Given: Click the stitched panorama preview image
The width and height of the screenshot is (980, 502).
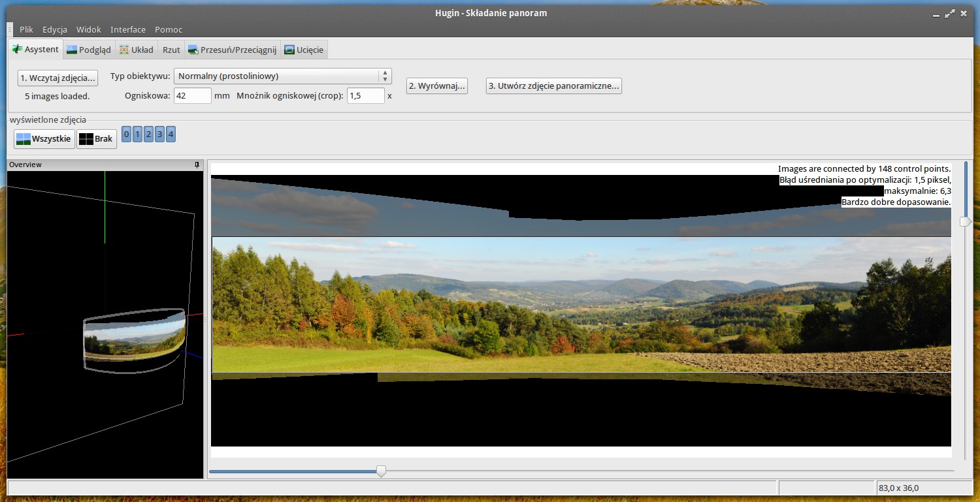Looking at the screenshot, I should (581, 304).
